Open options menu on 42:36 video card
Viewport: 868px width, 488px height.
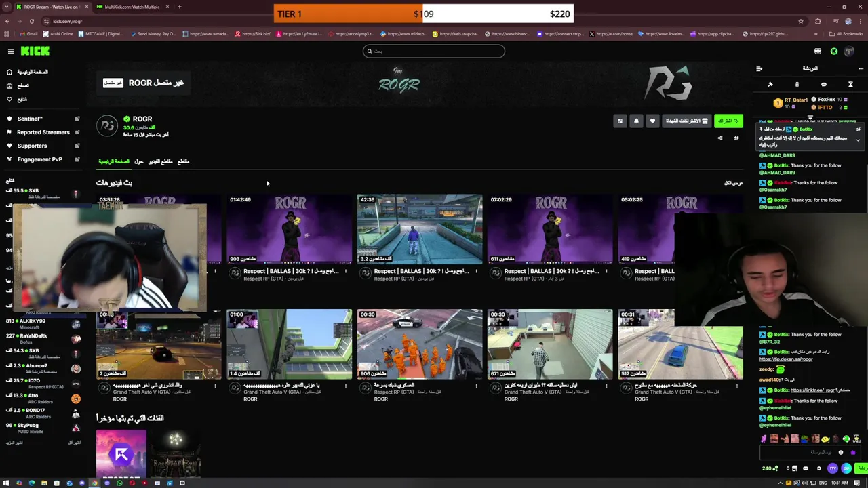tap(476, 272)
